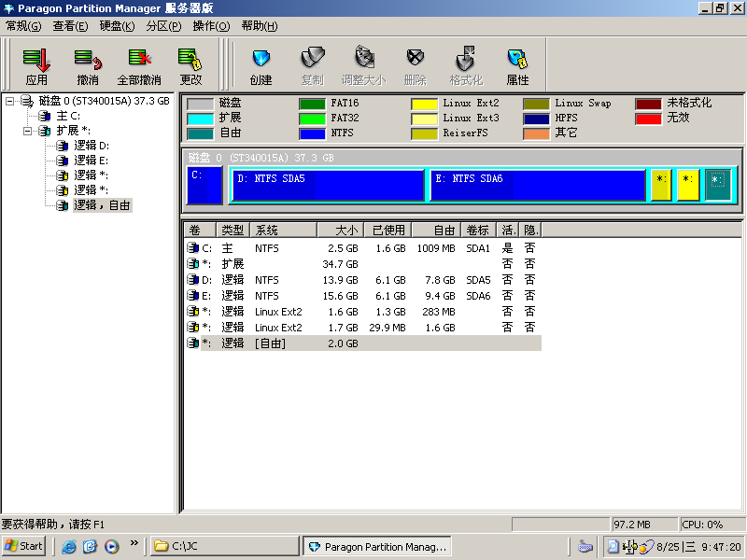Click the Properties (属性) toolbar icon
This screenshot has height=560, width=747.
click(x=517, y=59)
